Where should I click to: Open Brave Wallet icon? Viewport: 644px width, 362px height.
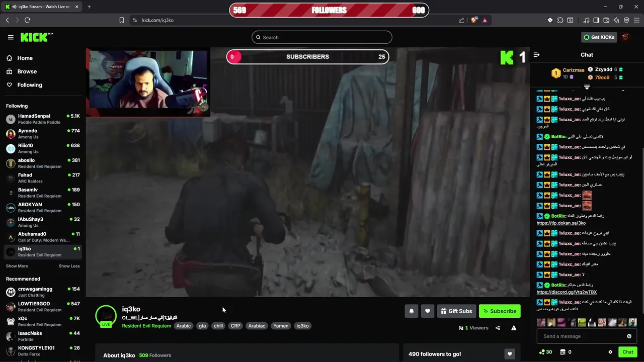pyautogui.click(x=606, y=20)
